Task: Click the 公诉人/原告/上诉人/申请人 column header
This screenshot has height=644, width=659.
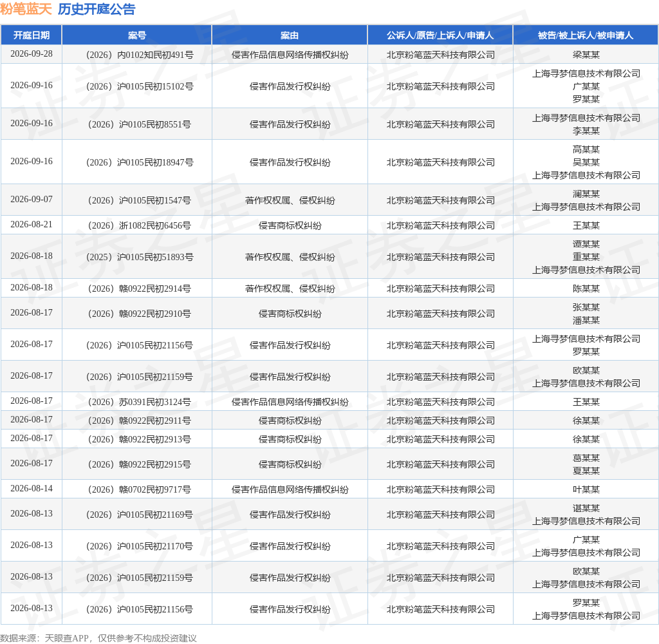Action: coord(440,35)
